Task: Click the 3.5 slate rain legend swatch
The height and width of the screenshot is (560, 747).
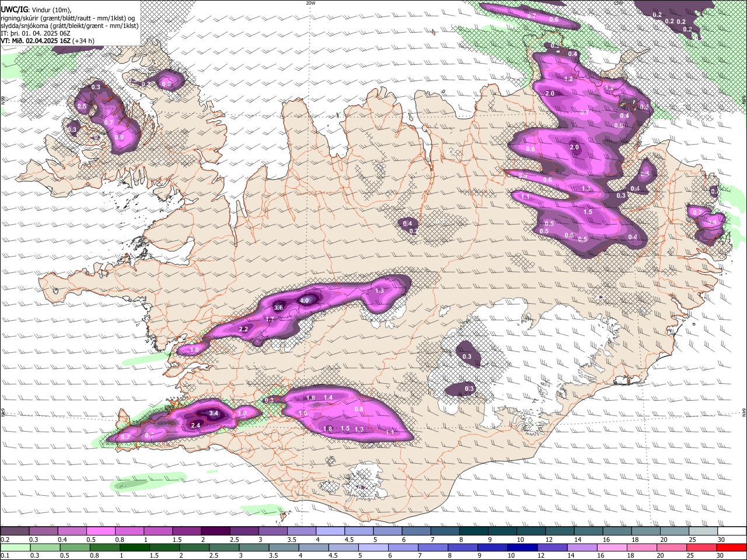Action: (x=283, y=547)
